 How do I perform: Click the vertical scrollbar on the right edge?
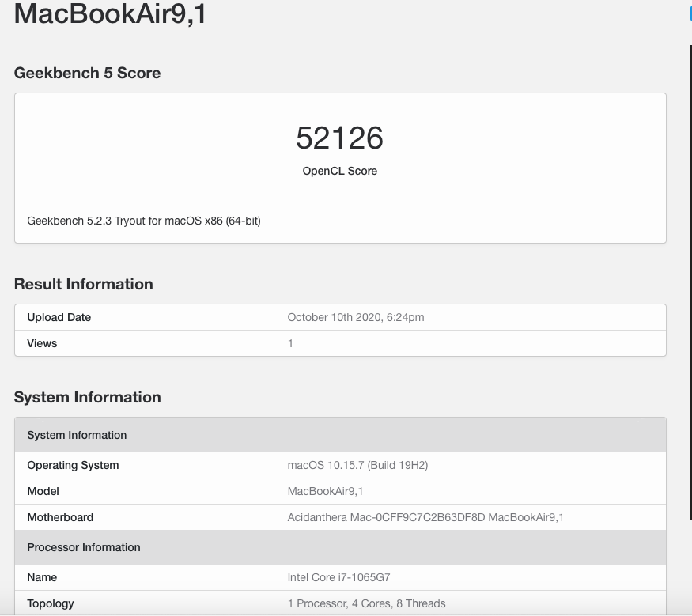(x=690, y=282)
